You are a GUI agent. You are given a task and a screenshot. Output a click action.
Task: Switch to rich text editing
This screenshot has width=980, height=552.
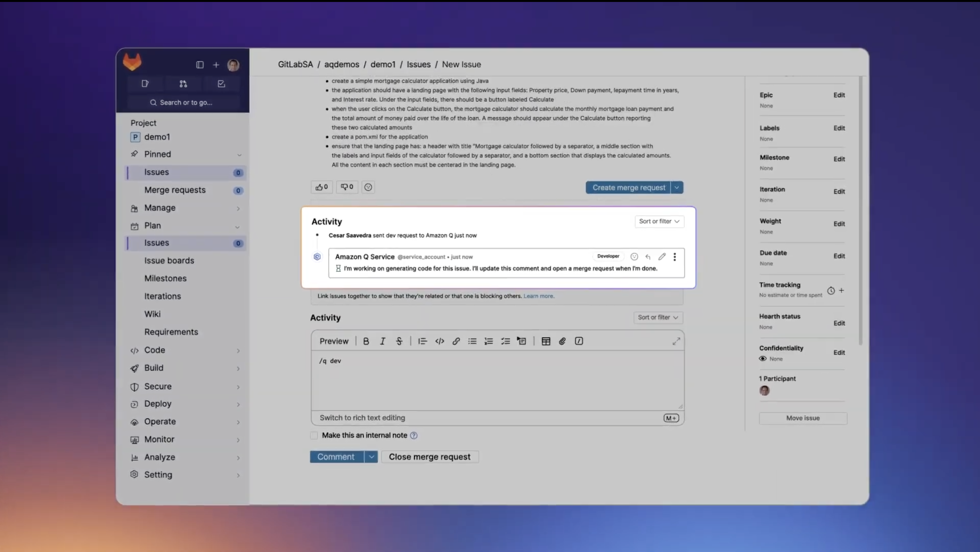(362, 418)
